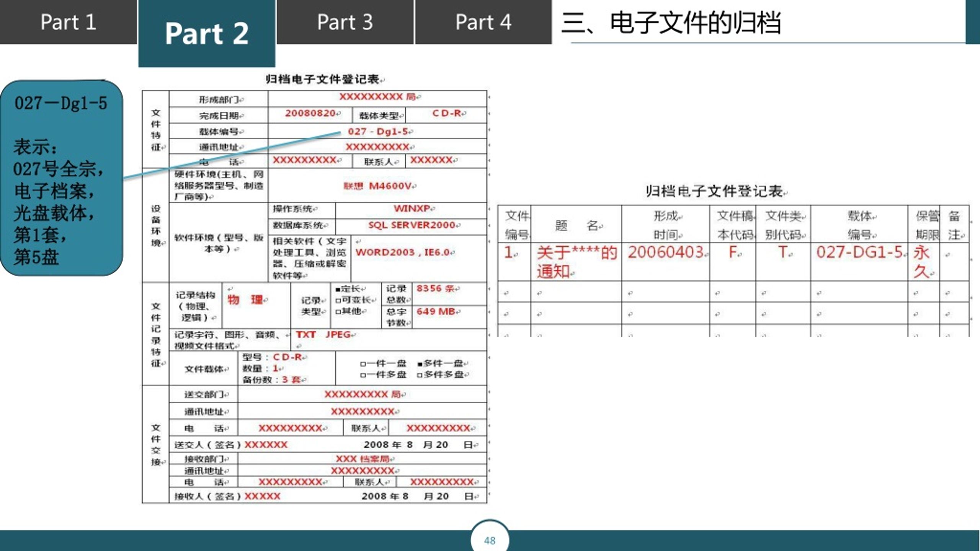Click the 形成部门 value XXXXXXXXX 局

click(x=377, y=96)
